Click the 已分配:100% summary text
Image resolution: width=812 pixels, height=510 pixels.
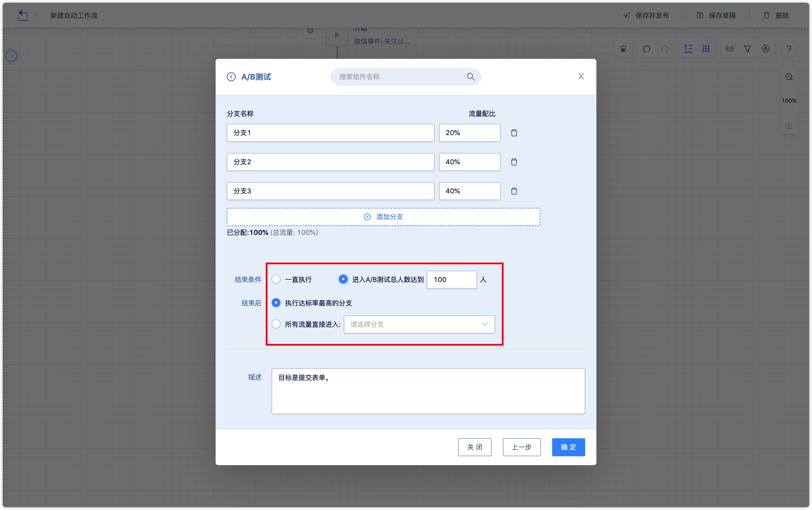pos(247,233)
